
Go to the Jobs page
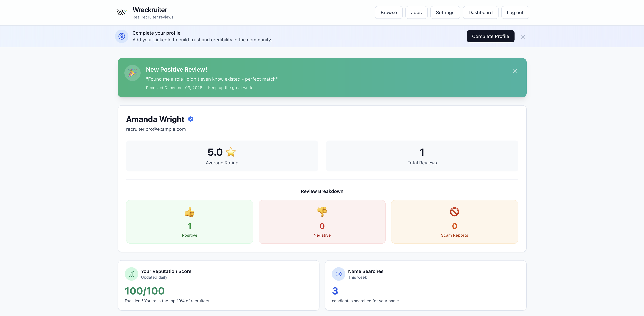pyautogui.click(x=416, y=12)
